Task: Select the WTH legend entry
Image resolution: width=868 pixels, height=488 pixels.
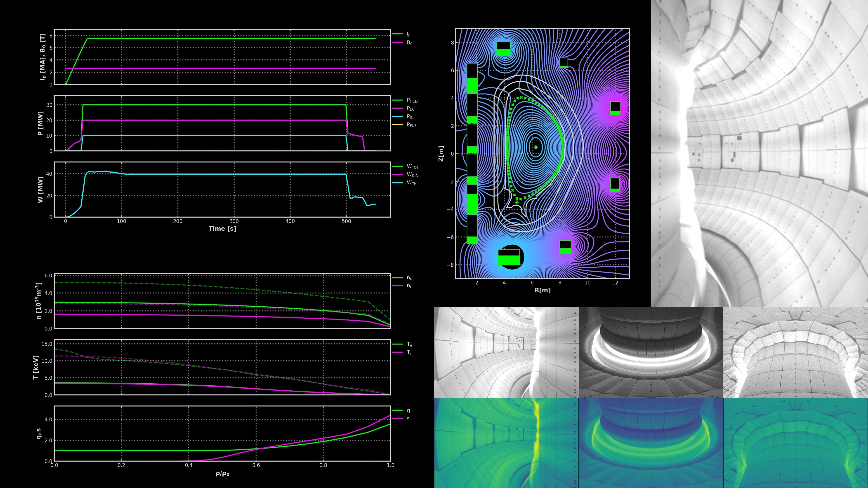Action: point(411,183)
